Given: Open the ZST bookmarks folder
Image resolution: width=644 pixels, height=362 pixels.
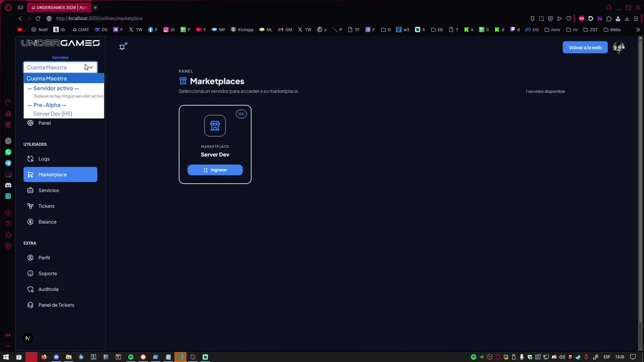Looking at the screenshot, I should (x=590, y=30).
